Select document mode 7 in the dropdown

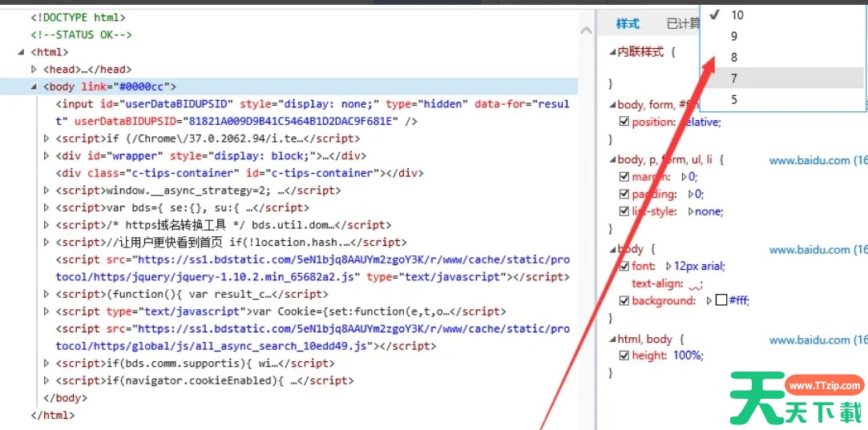tap(734, 78)
